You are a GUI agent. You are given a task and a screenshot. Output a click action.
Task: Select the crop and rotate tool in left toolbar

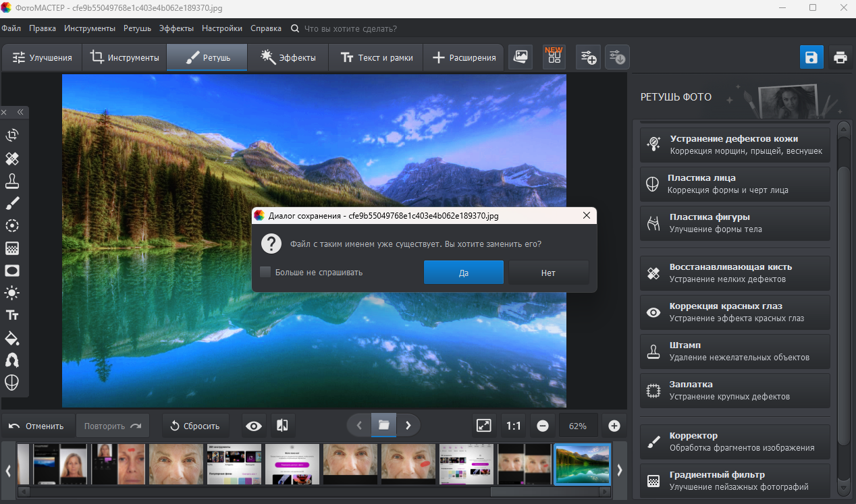tap(12, 136)
